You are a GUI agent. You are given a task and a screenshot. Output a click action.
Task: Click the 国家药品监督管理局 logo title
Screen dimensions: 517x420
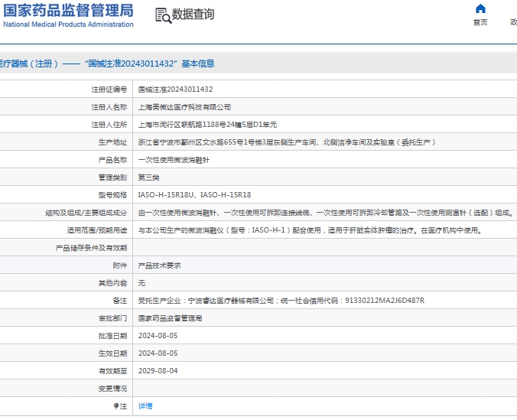pyautogui.click(x=68, y=10)
